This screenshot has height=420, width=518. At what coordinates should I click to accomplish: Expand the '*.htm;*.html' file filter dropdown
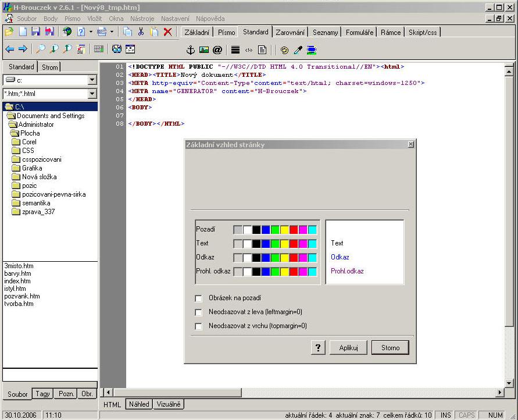(92, 94)
